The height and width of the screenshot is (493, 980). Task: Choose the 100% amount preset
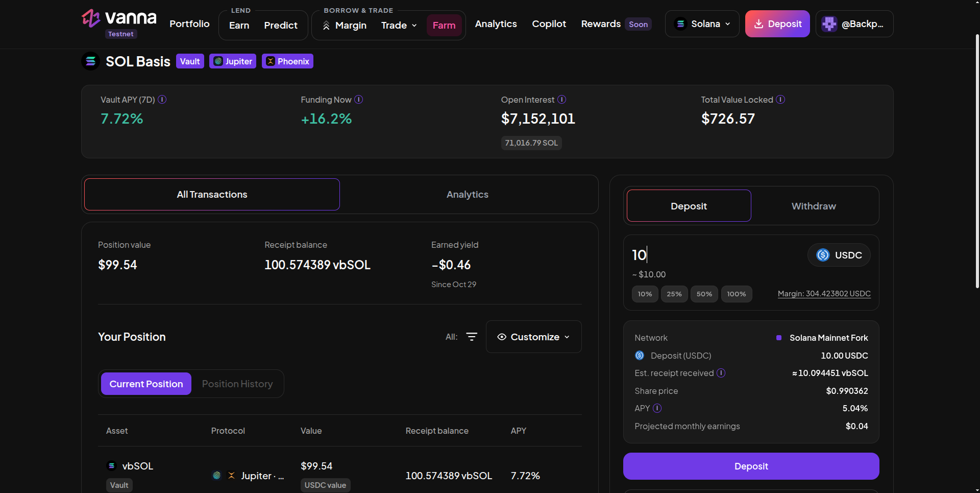737,294
